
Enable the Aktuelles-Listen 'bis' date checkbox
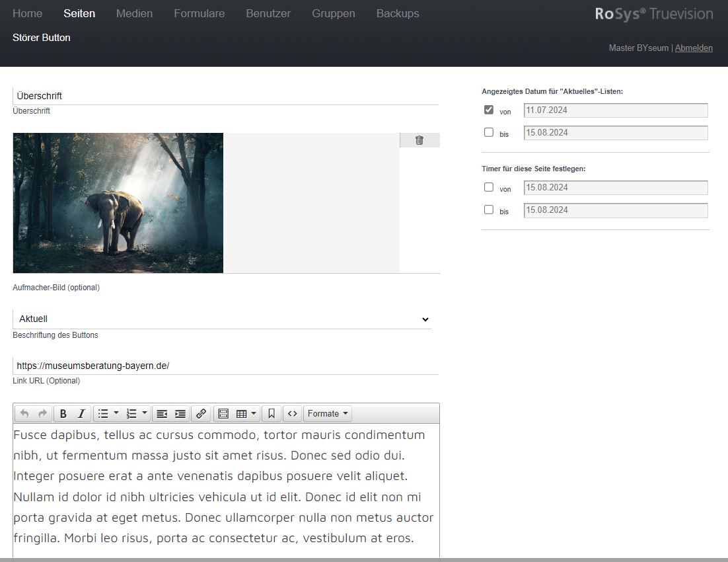coord(489,132)
